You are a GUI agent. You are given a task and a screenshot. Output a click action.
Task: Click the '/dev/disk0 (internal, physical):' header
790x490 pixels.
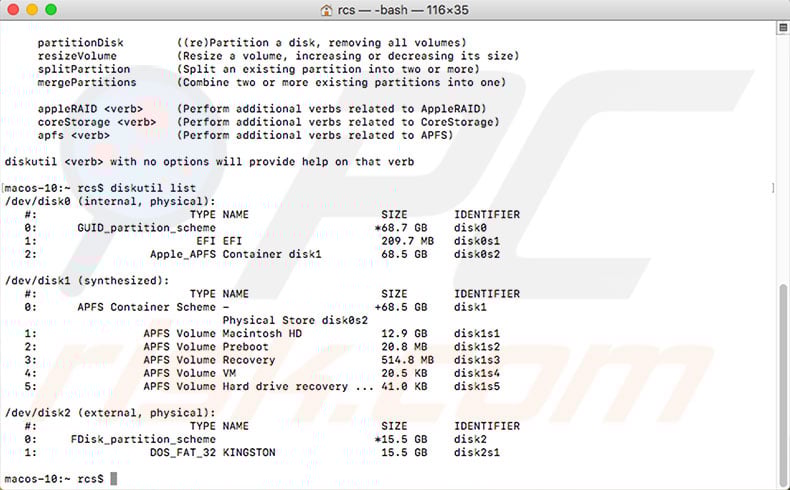pyautogui.click(x=110, y=201)
